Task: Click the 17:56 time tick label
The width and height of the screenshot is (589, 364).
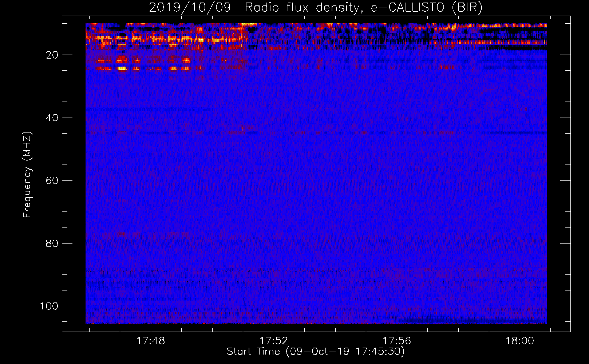Action: tap(397, 341)
